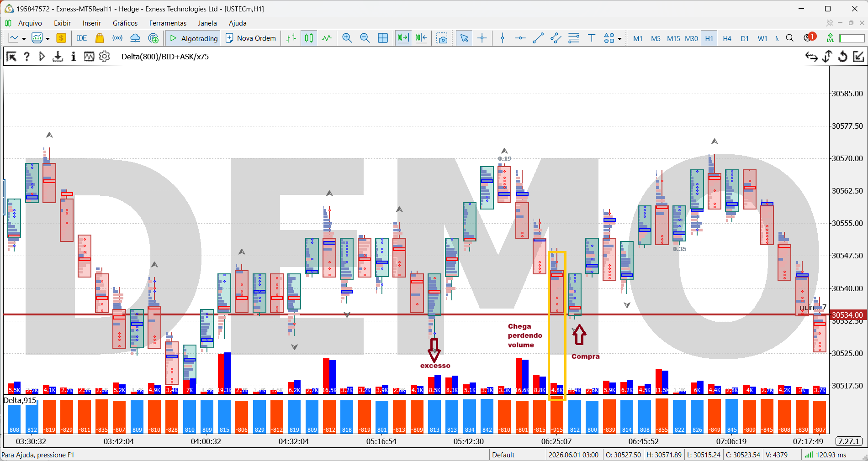The height and width of the screenshot is (461, 868).
Task: Select the M15 timeframe
Action: 673,38
